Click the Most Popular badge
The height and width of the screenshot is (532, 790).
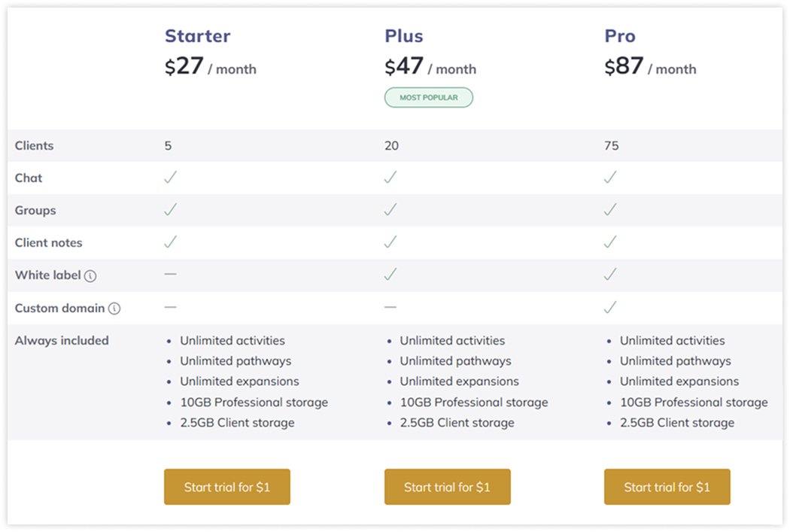click(429, 97)
